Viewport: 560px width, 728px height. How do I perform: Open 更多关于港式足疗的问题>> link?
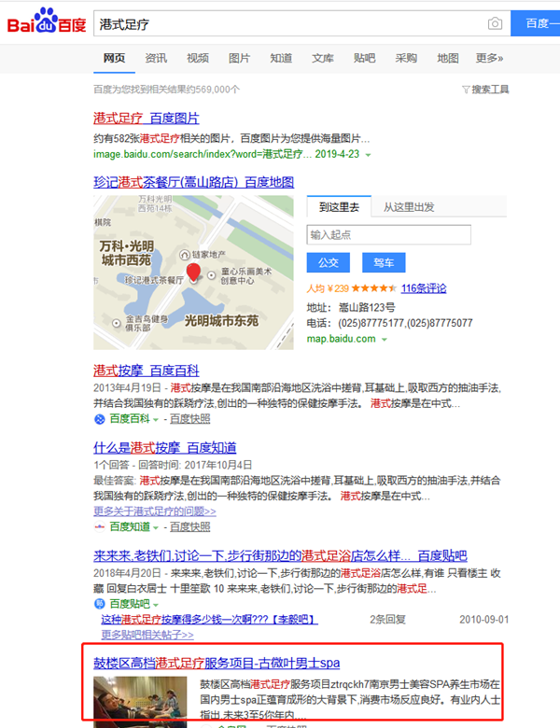155,511
